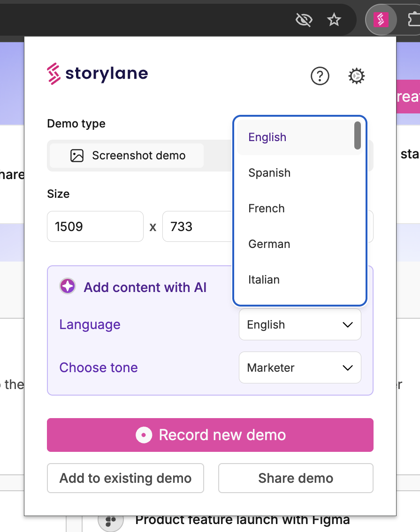Click the AI sparkle icon
This screenshot has width=420, height=532.
pos(68,286)
